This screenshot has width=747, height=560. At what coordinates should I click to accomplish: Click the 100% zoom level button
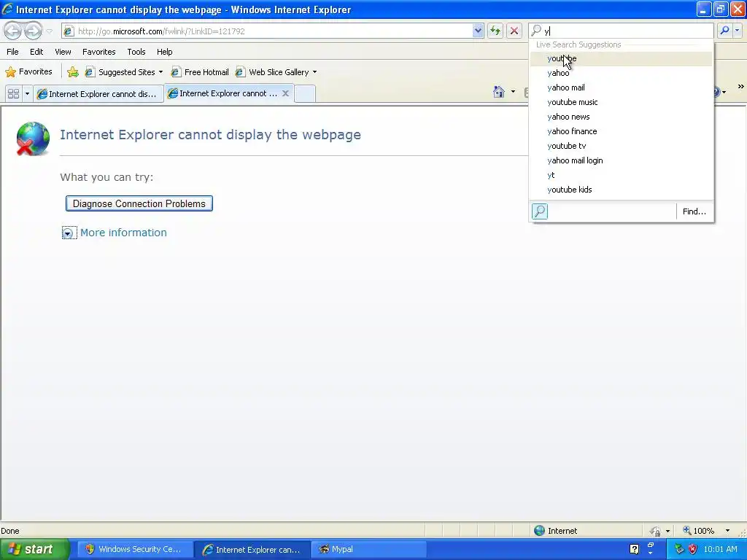click(698, 531)
